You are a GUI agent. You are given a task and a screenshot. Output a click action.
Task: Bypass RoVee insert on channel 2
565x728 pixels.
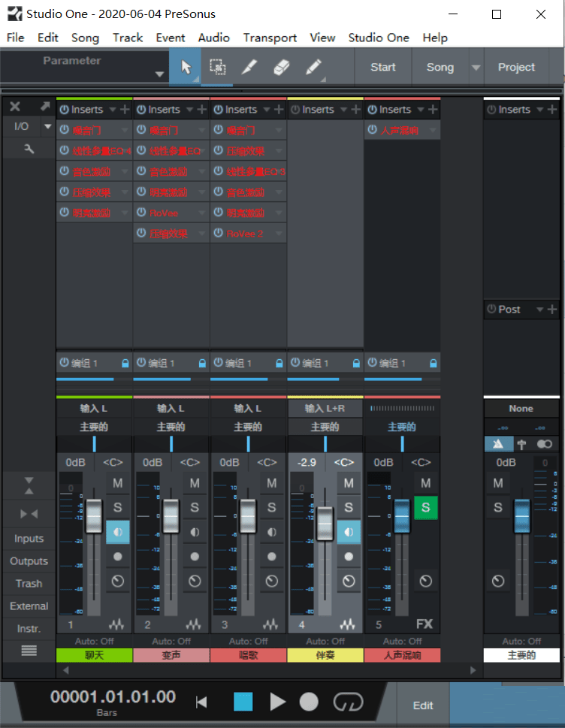(141, 213)
